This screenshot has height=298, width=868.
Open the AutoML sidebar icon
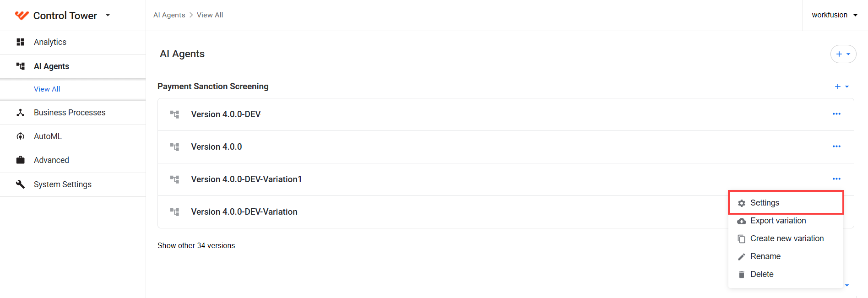click(x=20, y=136)
